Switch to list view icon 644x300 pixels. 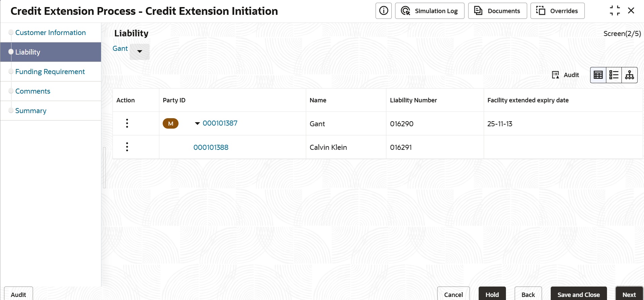(x=614, y=75)
